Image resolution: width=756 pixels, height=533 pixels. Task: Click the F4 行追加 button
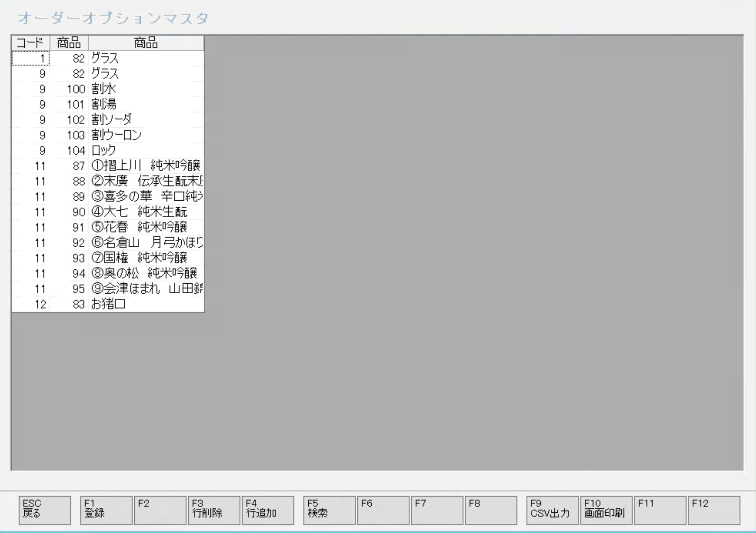pyautogui.click(x=268, y=510)
